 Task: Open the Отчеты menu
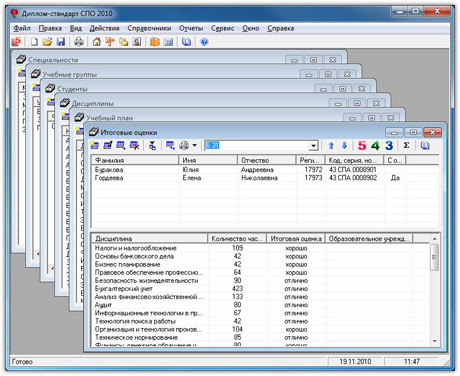pyautogui.click(x=191, y=28)
